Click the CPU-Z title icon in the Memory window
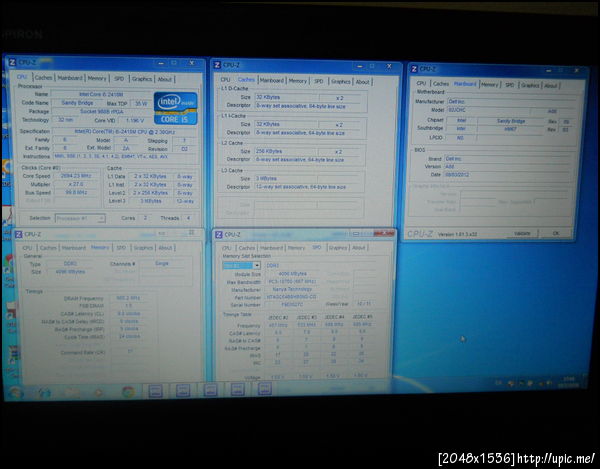The width and height of the screenshot is (600, 469). point(18,234)
